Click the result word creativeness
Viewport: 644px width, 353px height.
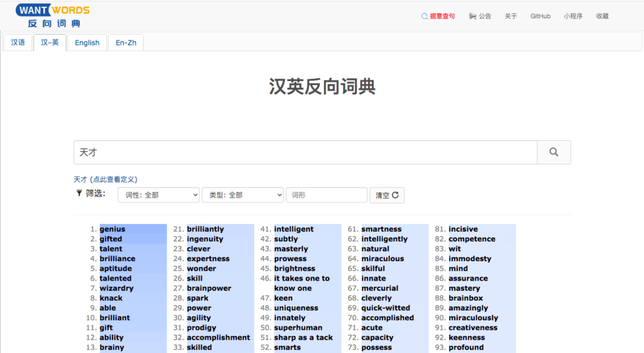[473, 328]
